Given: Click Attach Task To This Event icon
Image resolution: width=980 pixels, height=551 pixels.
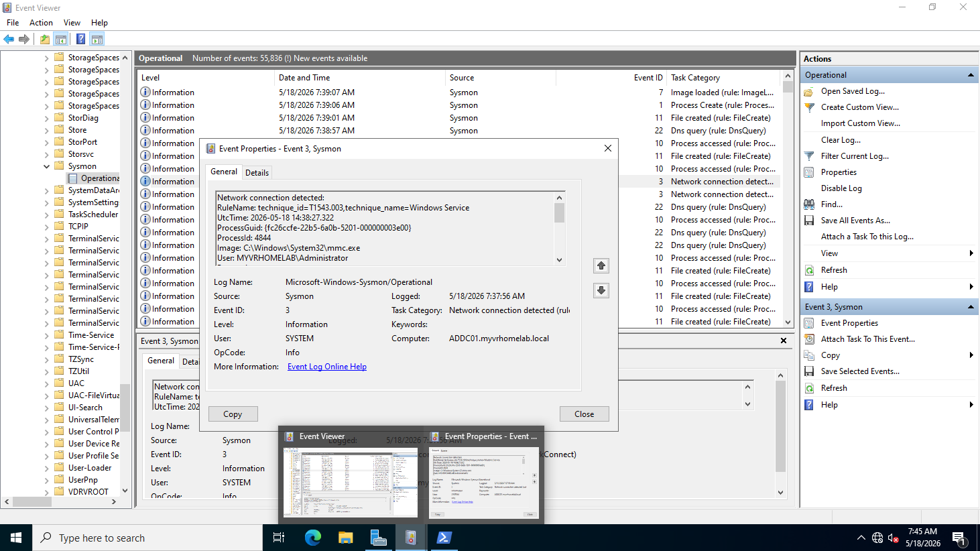Looking at the screenshot, I should point(809,339).
